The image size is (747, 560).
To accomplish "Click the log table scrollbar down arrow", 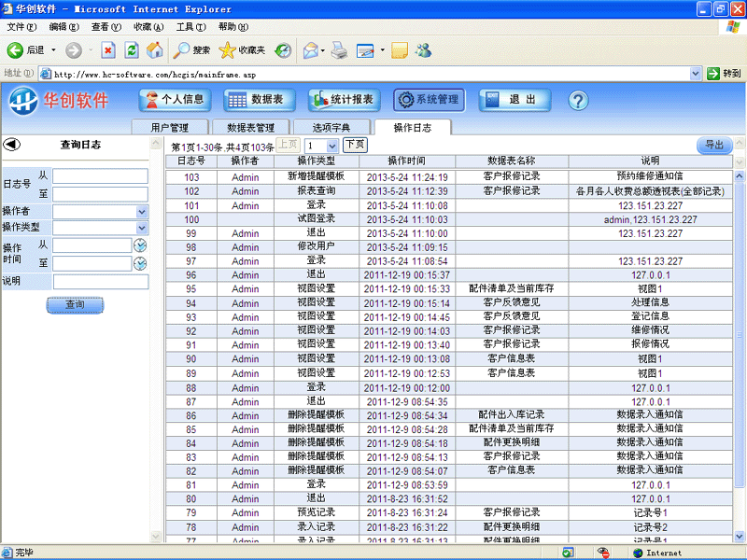I will click(x=740, y=536).
